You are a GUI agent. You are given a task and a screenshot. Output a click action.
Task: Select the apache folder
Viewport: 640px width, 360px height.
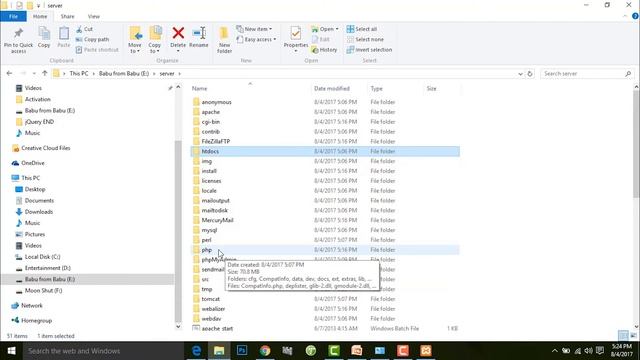pyautogui.click(x=211, y=112)
